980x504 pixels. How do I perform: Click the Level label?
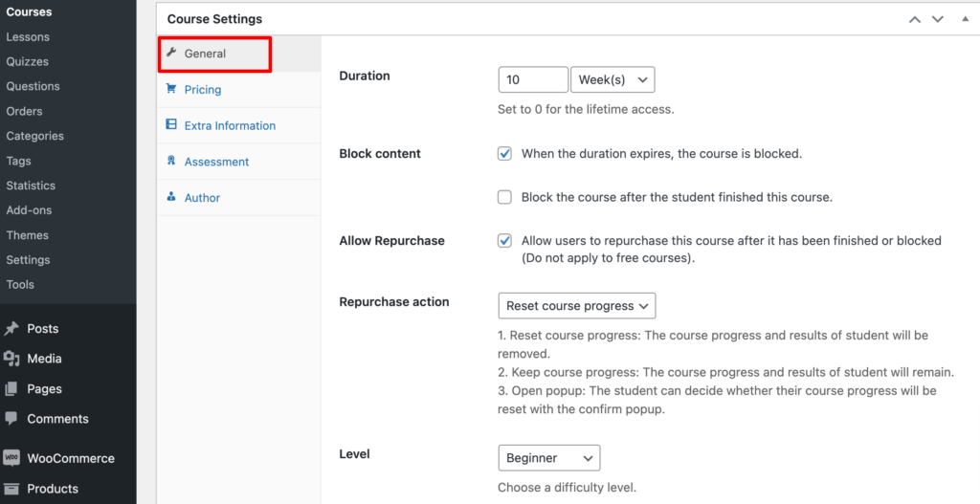[354, 454]
